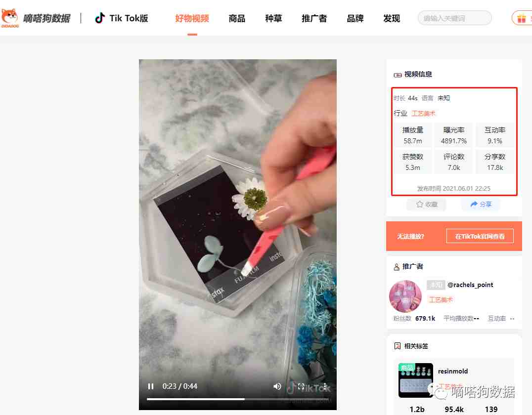Seek using the video progress bar
The height and width of the screenshot is (415, 532).
(x=237, y=399)
